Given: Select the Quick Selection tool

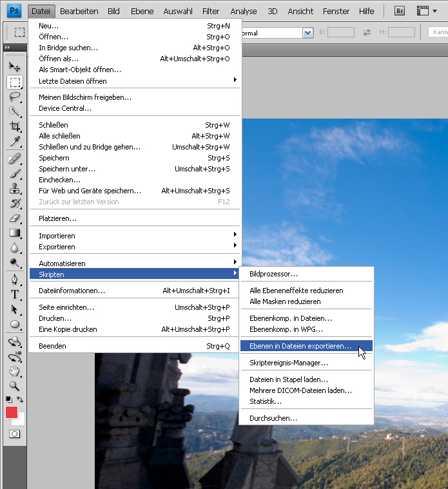Looking at the screenshot, I should click(x=15, y=111).
